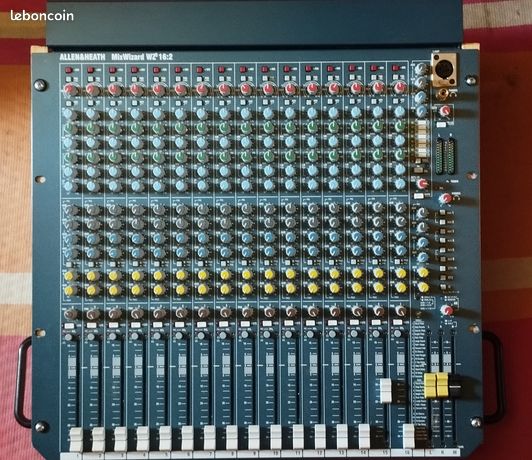Click channel 1 upper green EQ knob
Viewport: 532px width, 460px height.
(69, 129)
